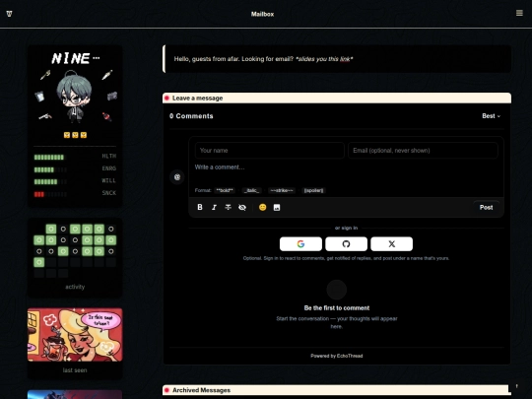Click the HLTH health bar
Screen dimensions: 532x399
pos(49,157)
